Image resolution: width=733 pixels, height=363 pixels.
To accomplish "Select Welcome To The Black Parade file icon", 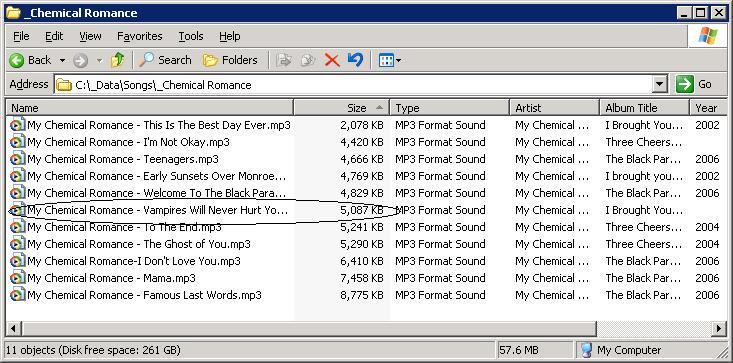I will (x=17, y=193).
